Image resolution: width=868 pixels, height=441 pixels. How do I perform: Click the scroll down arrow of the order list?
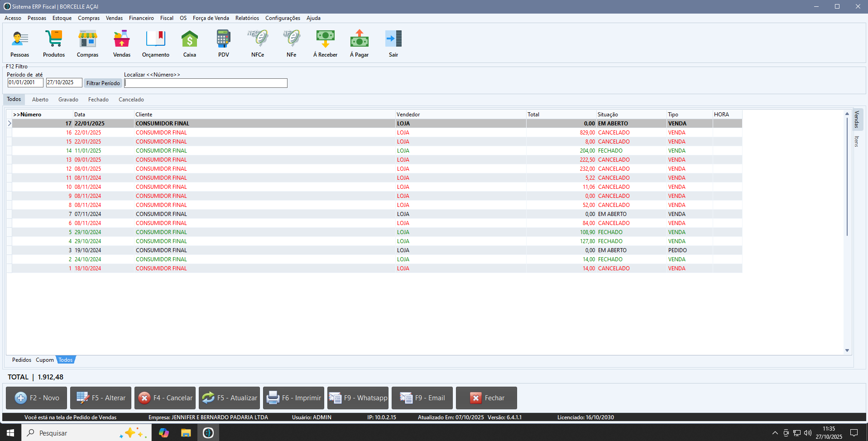[847, 350]
